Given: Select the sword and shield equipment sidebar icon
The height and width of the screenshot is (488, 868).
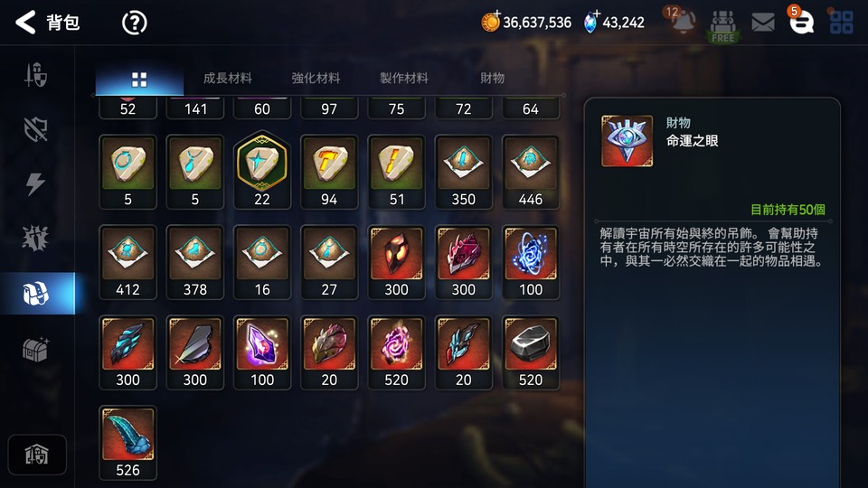Looking at the screenshot, I should (x=36, y=75).
